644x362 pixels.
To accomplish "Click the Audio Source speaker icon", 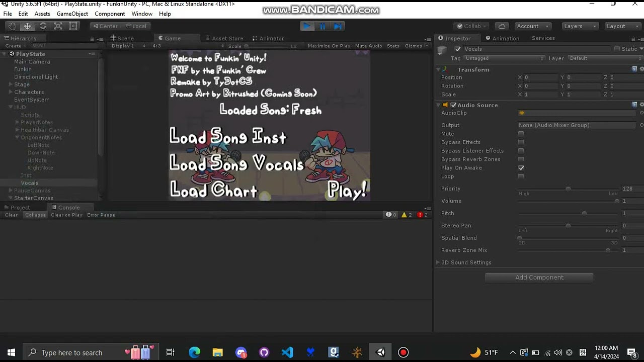I will [x=445, y=105].
